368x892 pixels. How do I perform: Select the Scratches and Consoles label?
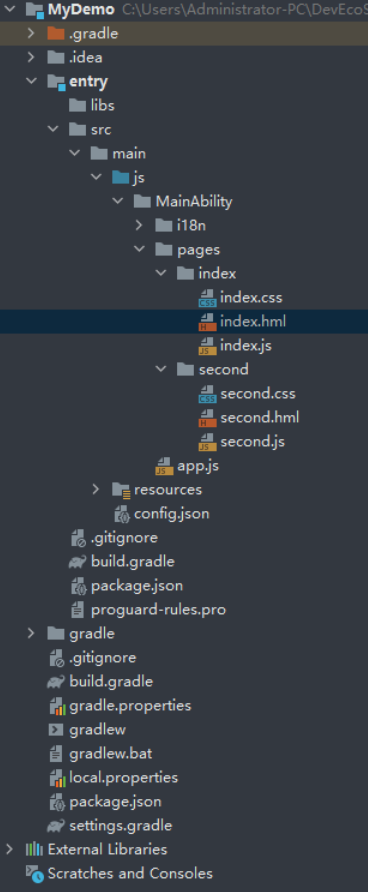(x=130, y=874)
